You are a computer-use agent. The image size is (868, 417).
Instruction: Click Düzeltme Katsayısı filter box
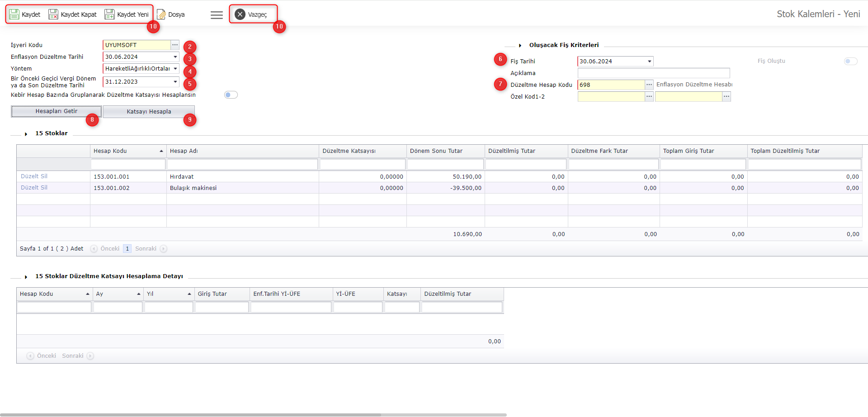click(x=363, y=164)
